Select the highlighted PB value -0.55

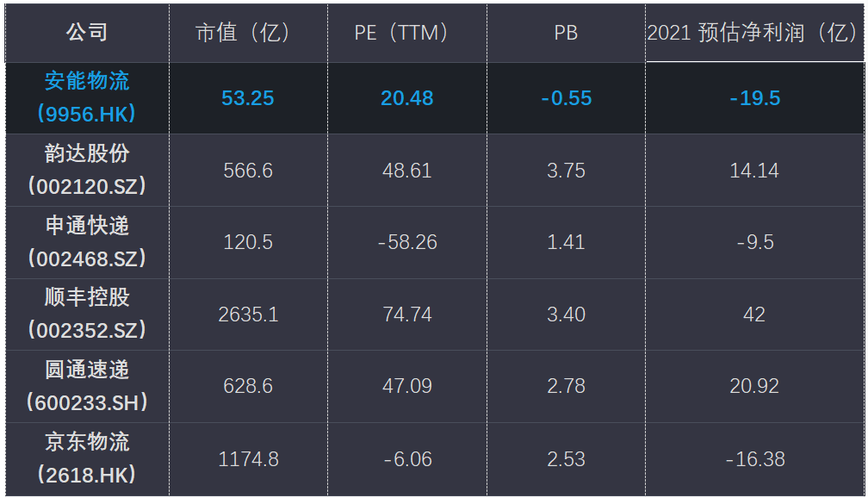[566, 98]
